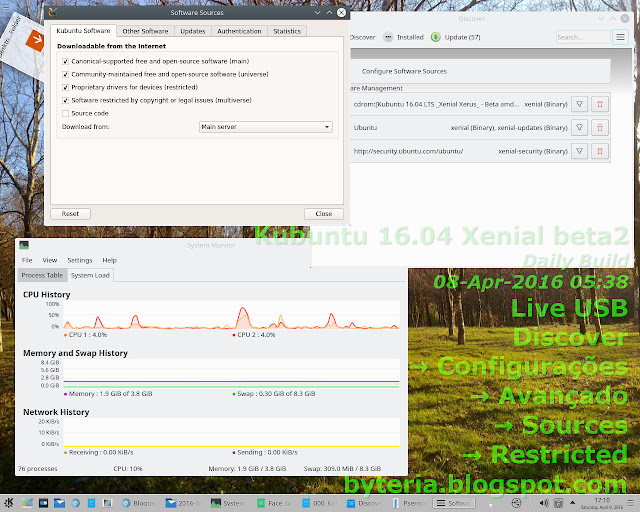The image size is (640, 512).
Task: Click Configure Software Sources in Discover
Action: click(404, 71)
